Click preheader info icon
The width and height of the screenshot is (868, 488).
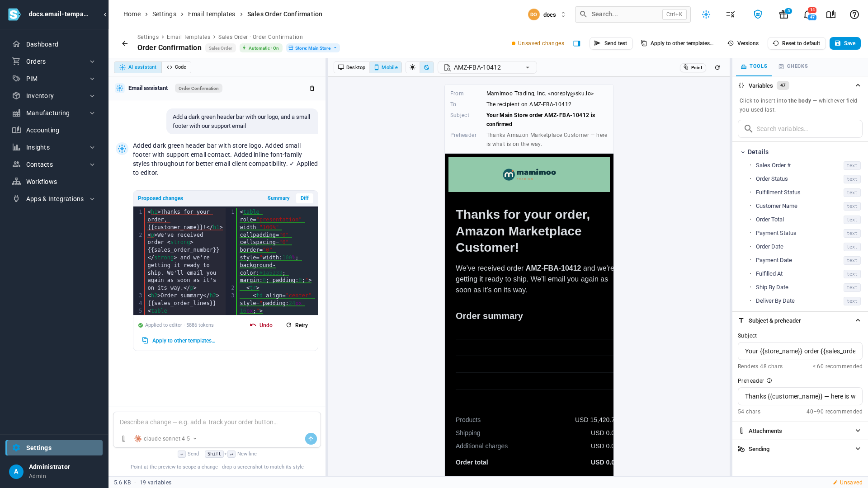click(769, 381)
